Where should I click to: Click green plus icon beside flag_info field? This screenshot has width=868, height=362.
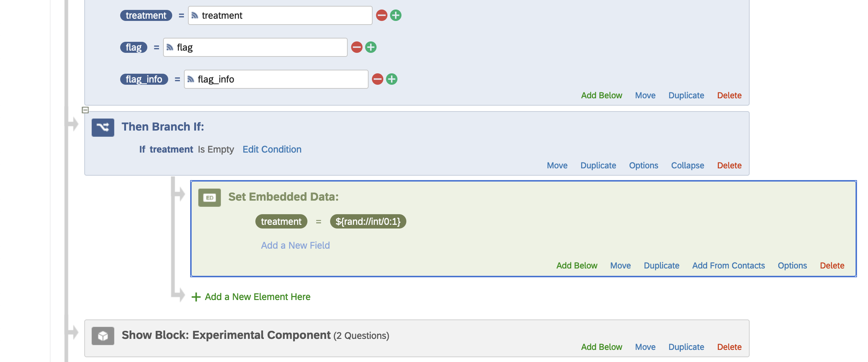click(x=392, y=79)
